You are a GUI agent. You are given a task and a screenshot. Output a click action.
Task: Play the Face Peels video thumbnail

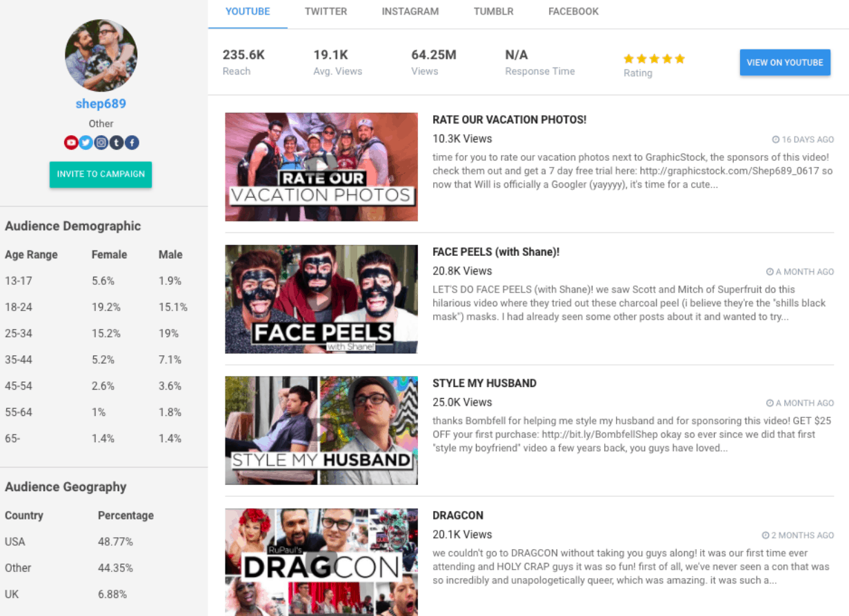point(321,299)
